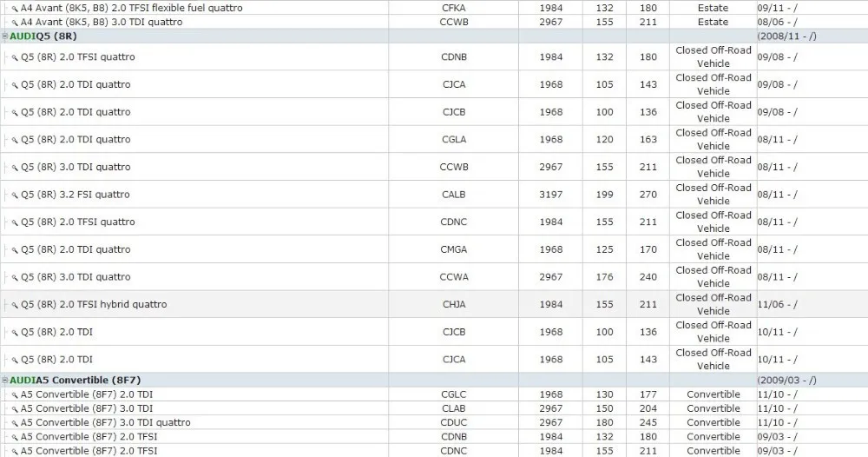868x457 pixels.
Task: Click Estate in the CFKA row
Action: tap(713, 8)
